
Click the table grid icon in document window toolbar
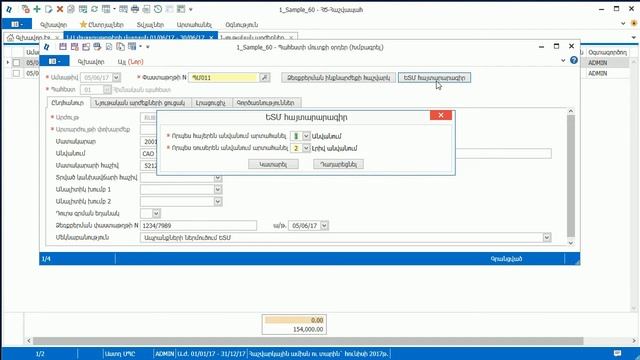click(x=132, y=47)
